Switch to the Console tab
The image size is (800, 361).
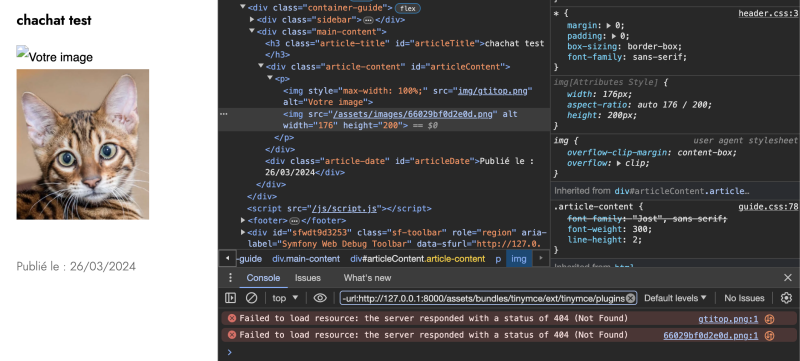point(263,278)
